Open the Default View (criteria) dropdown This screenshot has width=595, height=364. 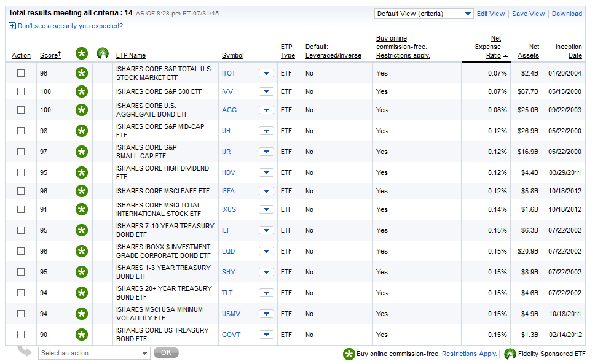(x=424, y=14)
